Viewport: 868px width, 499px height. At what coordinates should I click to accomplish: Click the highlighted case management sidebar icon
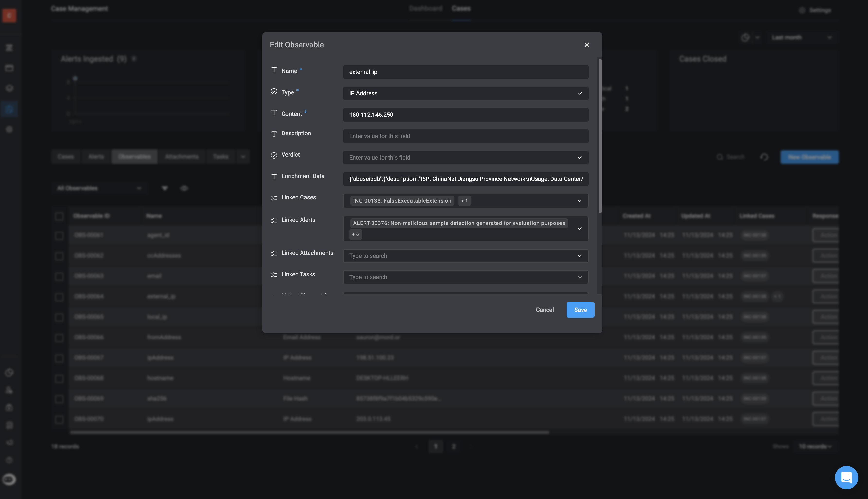(x=9, y=109)
